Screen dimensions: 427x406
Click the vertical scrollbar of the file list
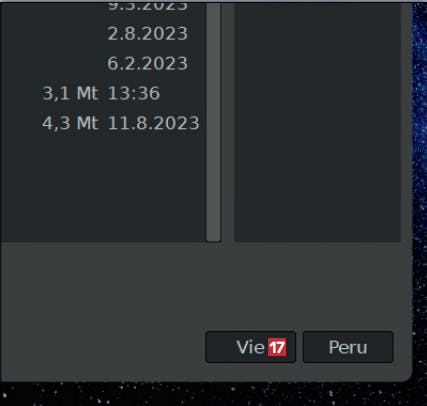click(x=213, y=122)
